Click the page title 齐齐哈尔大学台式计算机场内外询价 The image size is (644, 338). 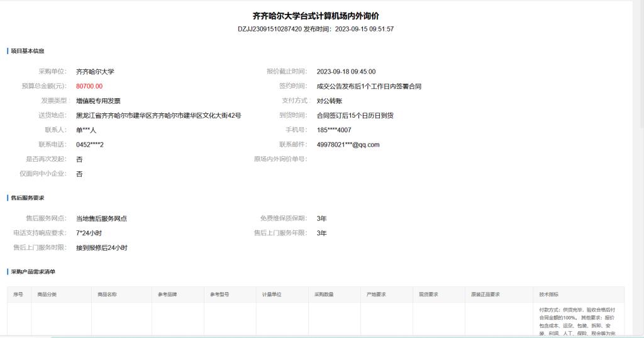[x=315, y=16]
